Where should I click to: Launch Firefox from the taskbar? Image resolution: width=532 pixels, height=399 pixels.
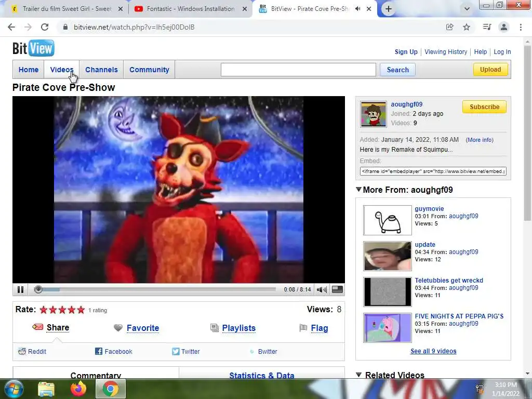tap(78, 389)
